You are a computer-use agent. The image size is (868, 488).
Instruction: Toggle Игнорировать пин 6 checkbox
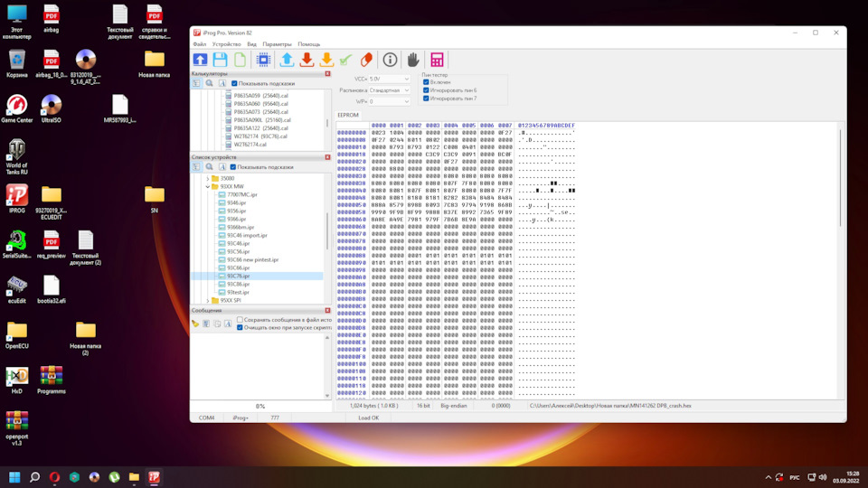426,90
